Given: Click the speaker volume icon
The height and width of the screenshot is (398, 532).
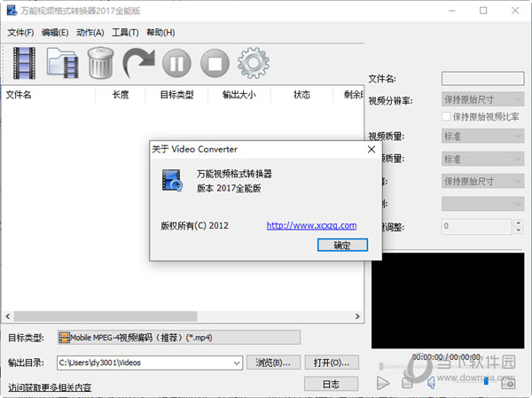Looking at the screenshot, I should [x=431, y=383].
